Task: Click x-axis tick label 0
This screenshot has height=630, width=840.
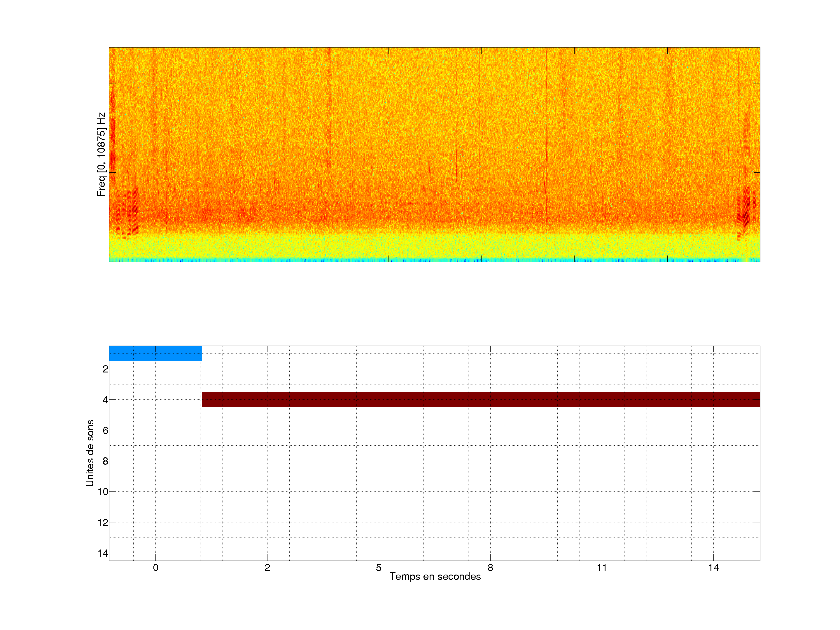Action: [155, 568]
